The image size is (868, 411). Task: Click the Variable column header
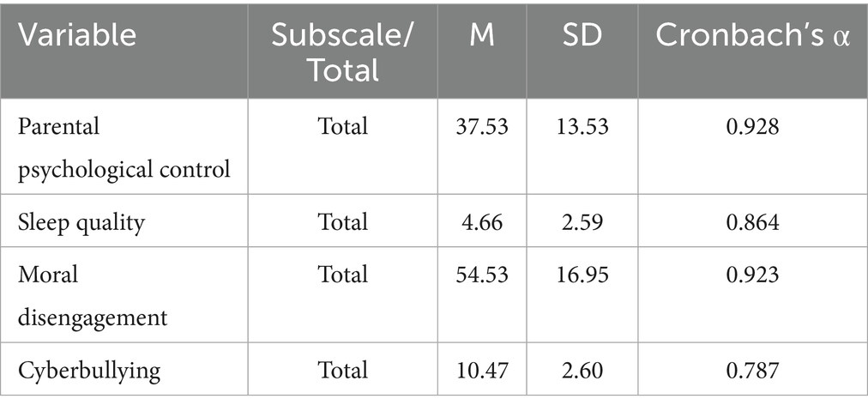click(x=79, y=35)
